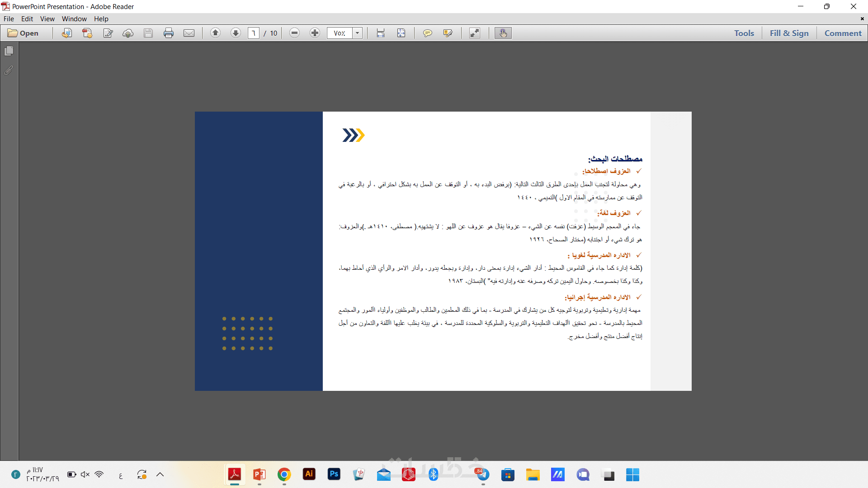Click the Zoom out minus button

point(295,33)
